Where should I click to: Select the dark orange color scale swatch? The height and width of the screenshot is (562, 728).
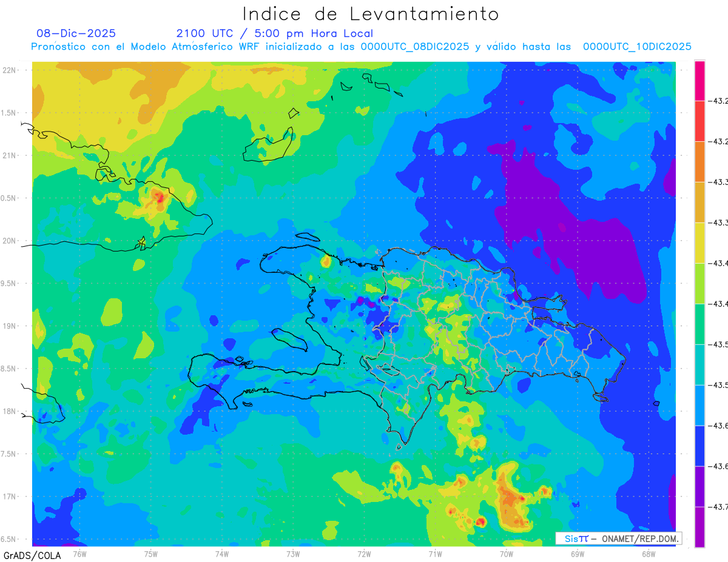point(699,161)
